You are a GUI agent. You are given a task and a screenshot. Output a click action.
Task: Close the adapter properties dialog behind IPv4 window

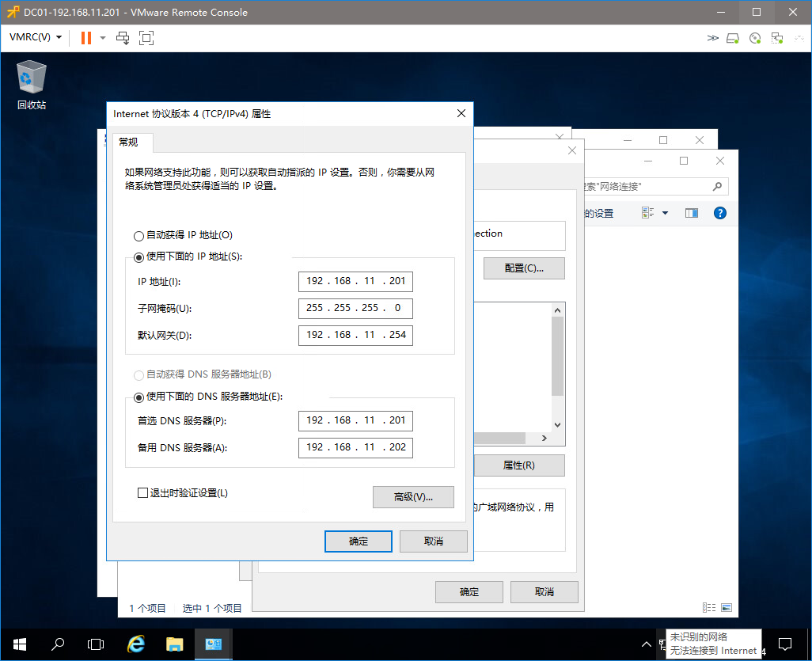[x=571, y=150]
